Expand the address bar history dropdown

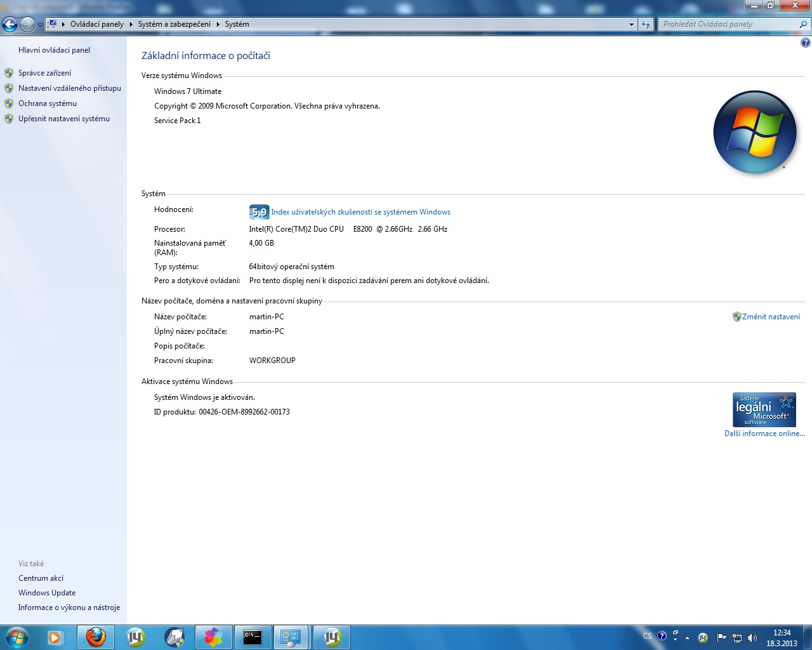point(631,24)
